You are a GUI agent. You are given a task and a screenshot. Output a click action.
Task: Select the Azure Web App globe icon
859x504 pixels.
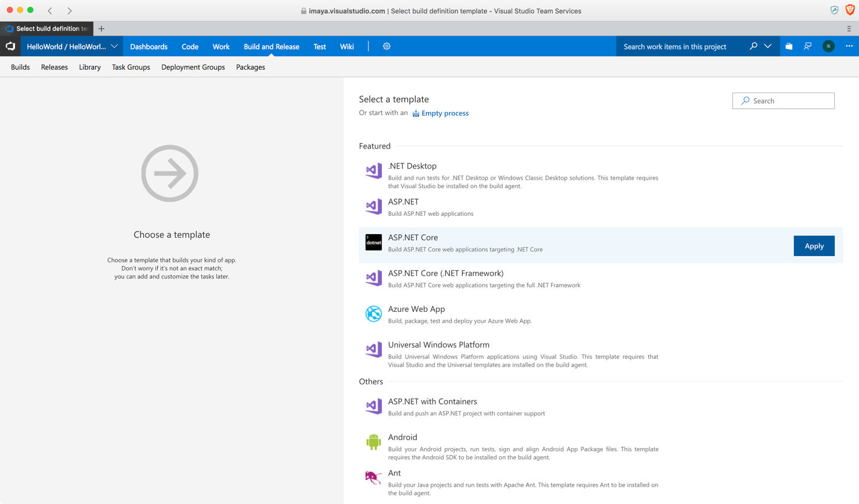[374, 314]
